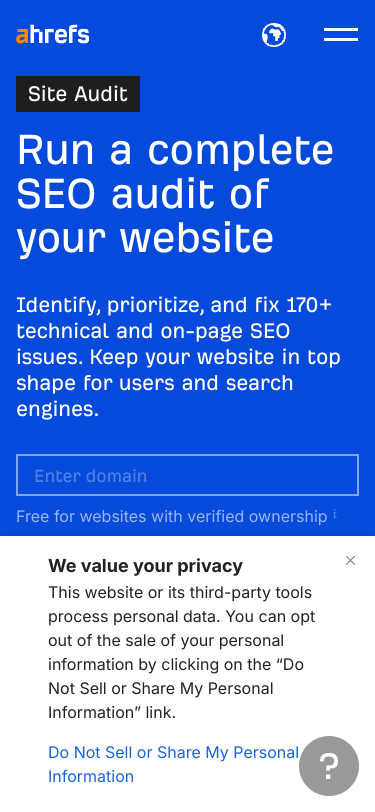Dismiss the privacy notice with X
This screenshot has width=375, height=812.
[351, 560]
